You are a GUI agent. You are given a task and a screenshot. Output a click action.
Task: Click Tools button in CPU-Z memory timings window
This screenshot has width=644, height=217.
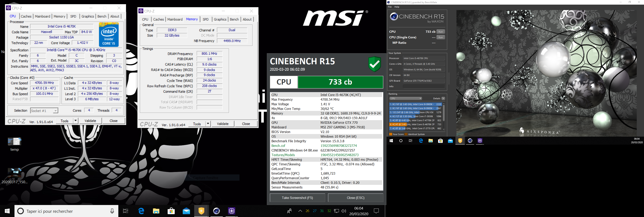point(197,124)
